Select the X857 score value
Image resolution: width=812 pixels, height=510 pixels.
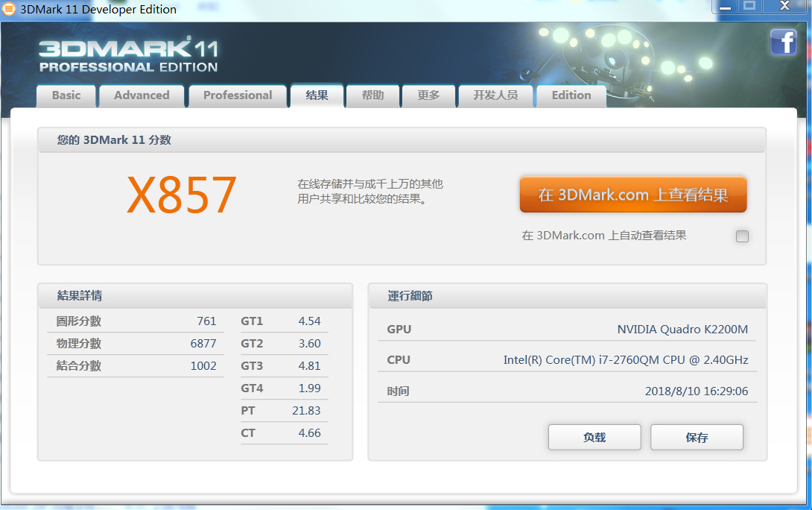(x=182, y=195)
